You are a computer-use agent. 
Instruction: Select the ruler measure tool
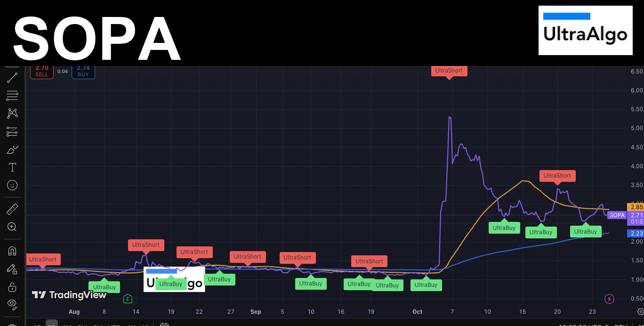click(12, 209)
